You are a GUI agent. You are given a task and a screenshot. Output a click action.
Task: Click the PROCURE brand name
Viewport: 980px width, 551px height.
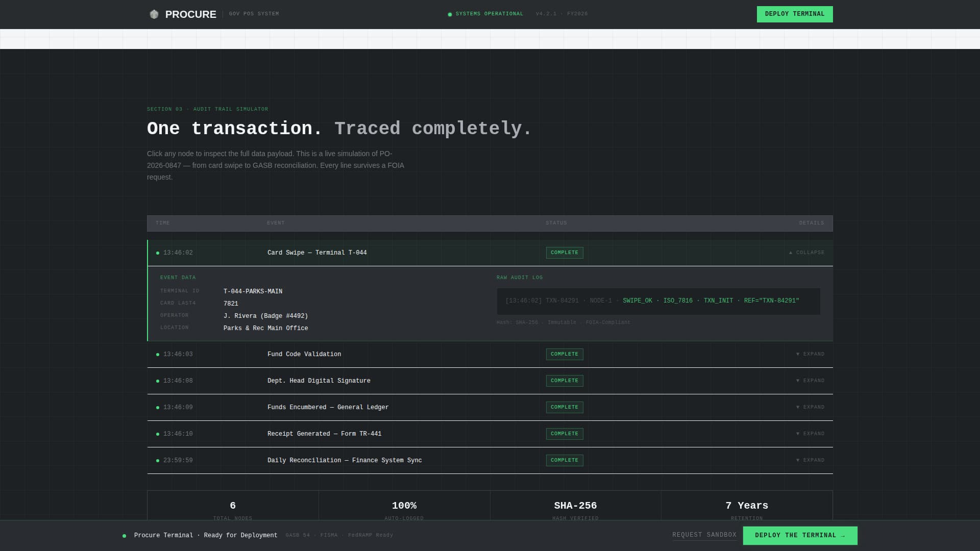tap(190, 14)
